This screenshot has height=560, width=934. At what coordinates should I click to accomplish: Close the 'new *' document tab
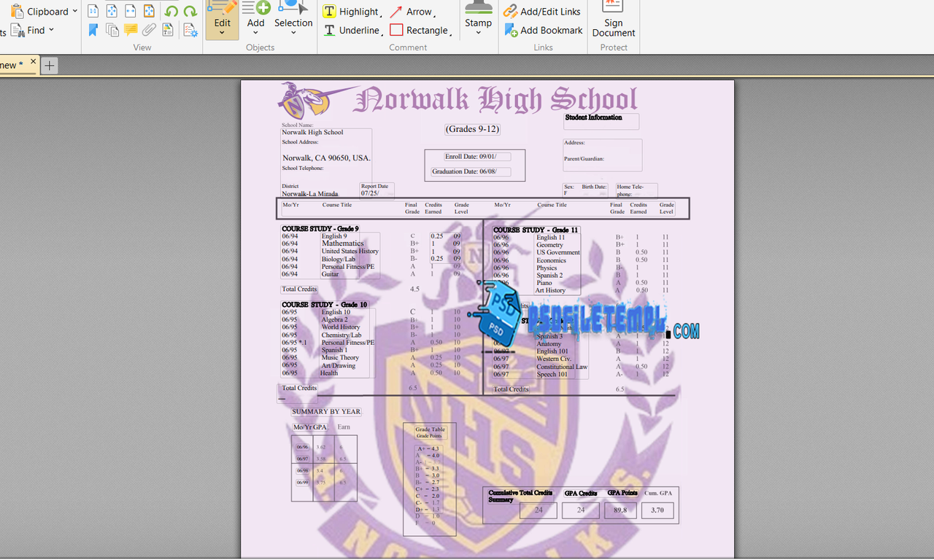click(33, 62)
